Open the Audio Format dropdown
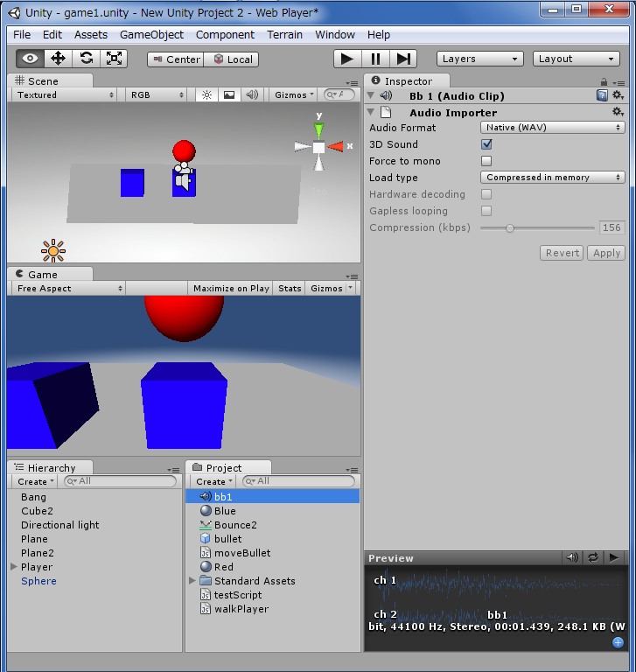 (553, 128)
